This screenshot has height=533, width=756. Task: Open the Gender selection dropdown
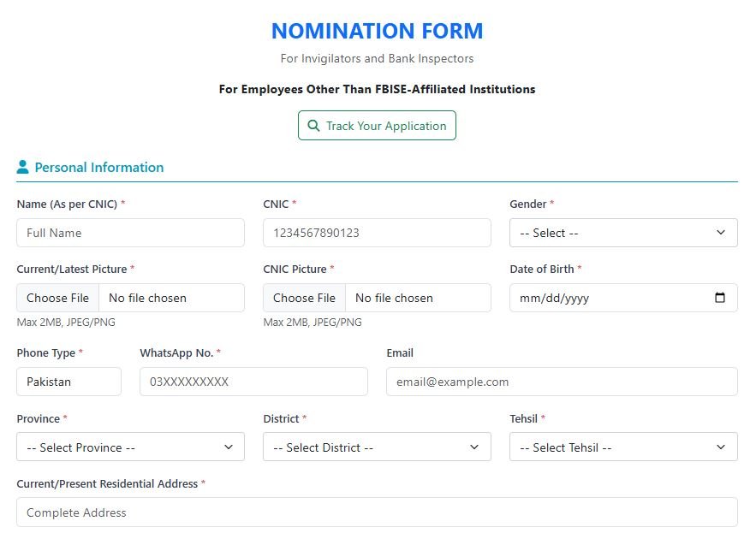pyautogui.click(x=623, y=232)
